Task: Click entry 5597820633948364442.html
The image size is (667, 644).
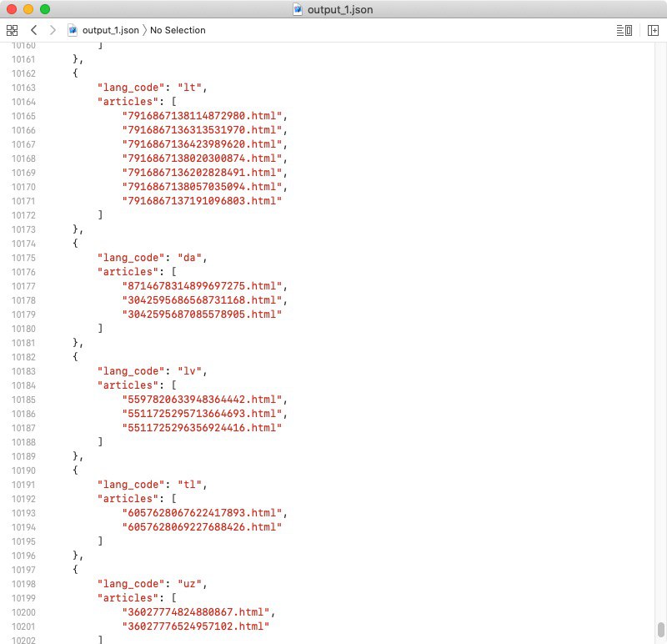Action: point(202,400)
